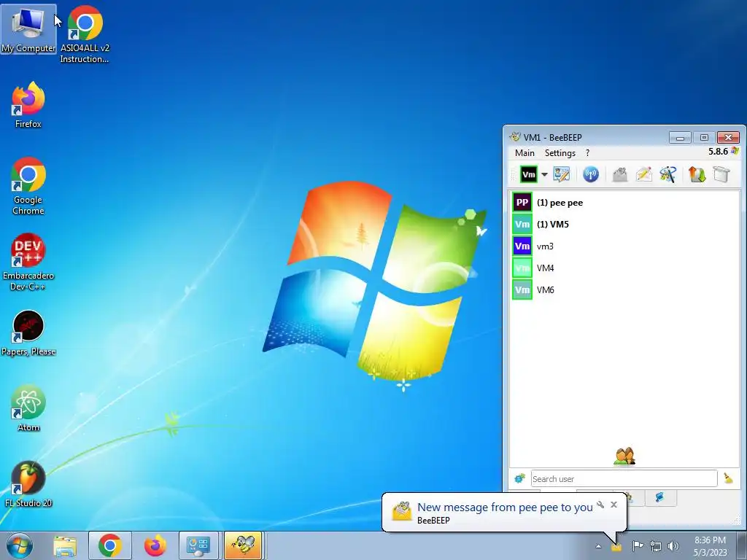Show hidden tray icons arrow
This screenshot has height=560, width=747.
(598, 546)
